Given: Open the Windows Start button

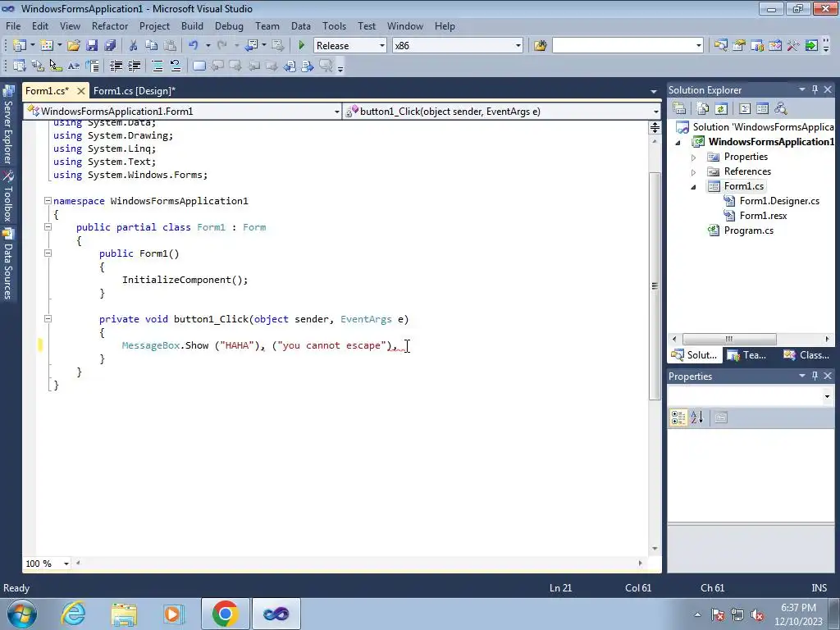Looking at the screenshot, I should tap(22, 614).
